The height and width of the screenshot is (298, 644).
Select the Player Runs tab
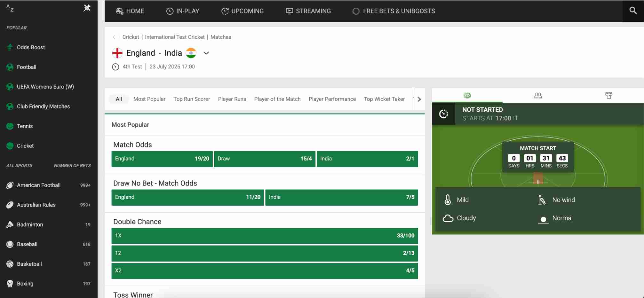tap(232, 99)
